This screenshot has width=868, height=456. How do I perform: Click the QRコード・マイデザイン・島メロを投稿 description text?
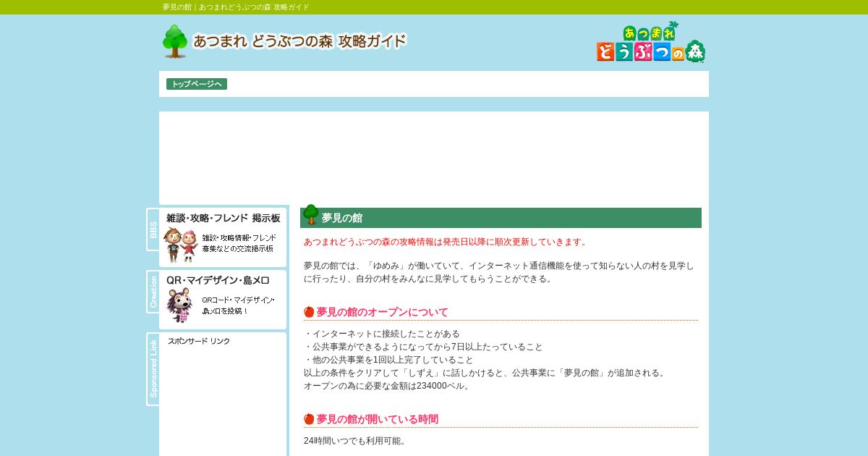pyautogui.click(x=238, y=305)
